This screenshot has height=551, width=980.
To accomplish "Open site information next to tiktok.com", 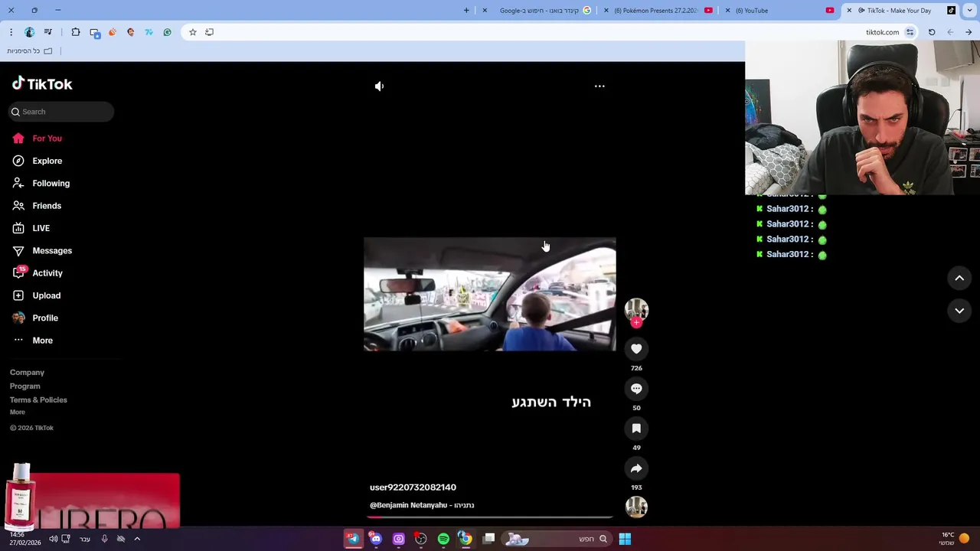I will 910,32.
